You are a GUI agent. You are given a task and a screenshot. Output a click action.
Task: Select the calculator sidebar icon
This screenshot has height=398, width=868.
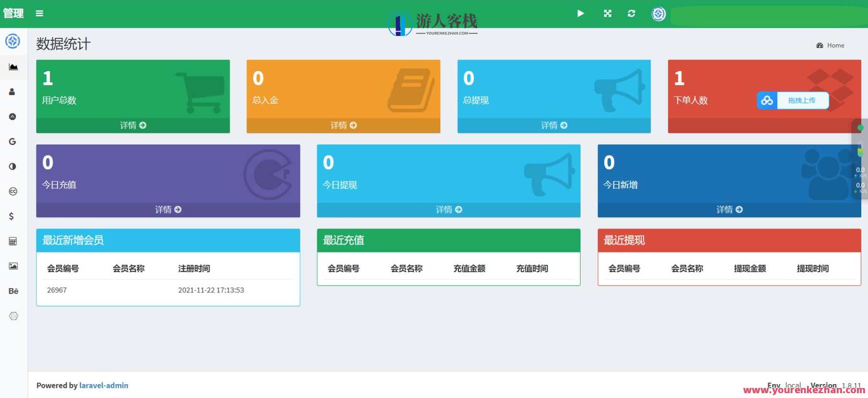(13, 241)
